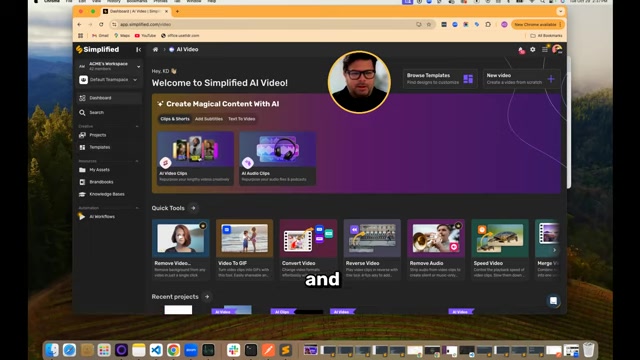
Task: Click Browse Templates button
Action: [x=440, y=79]
